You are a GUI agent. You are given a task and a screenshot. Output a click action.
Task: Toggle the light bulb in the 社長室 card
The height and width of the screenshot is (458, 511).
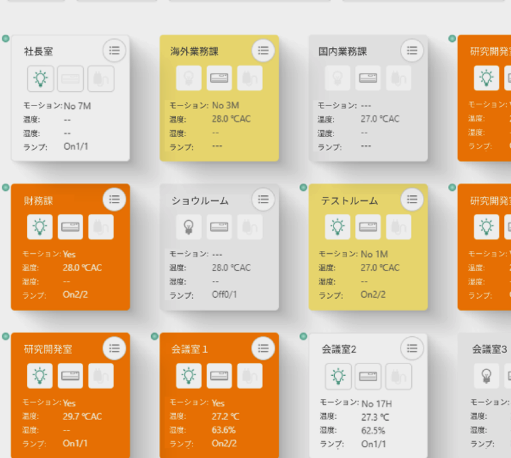40,79
